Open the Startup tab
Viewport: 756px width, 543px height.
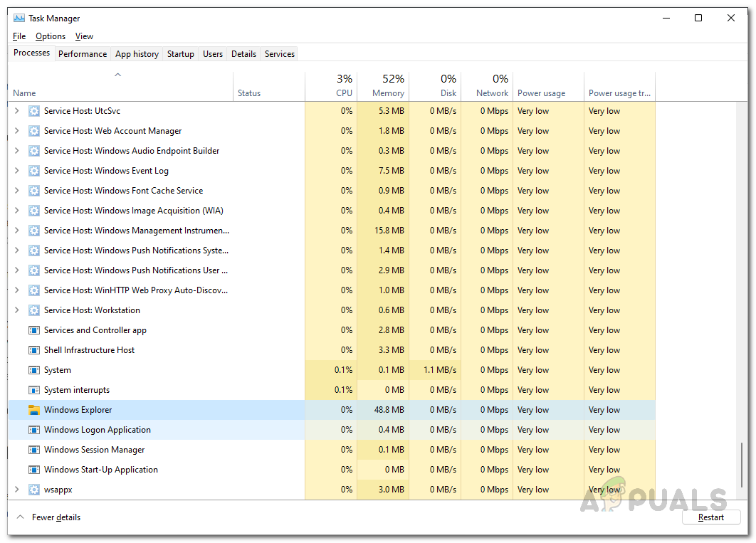coord(180,54)
